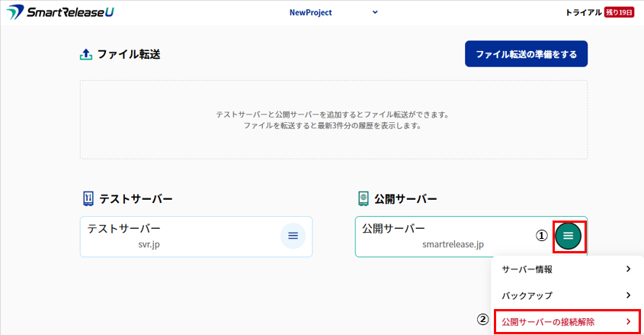Click the トライアル label in the header
644x335 pixels.
pos(584,13)
